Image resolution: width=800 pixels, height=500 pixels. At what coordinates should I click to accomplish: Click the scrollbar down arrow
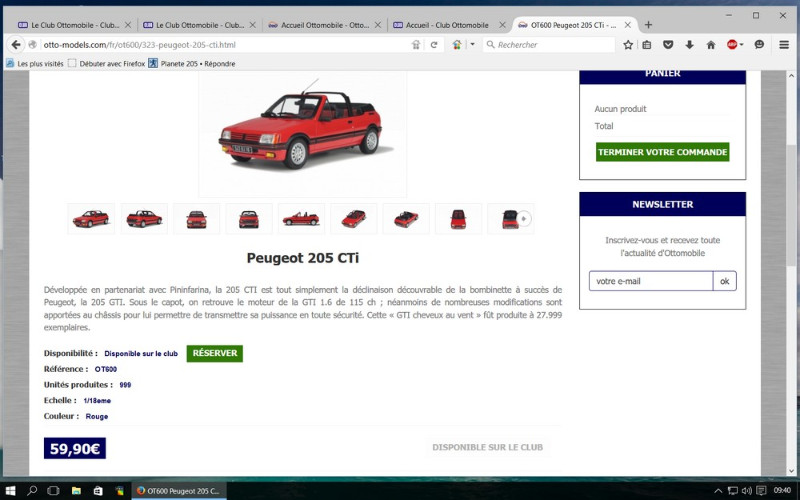(x=791, y=470)
